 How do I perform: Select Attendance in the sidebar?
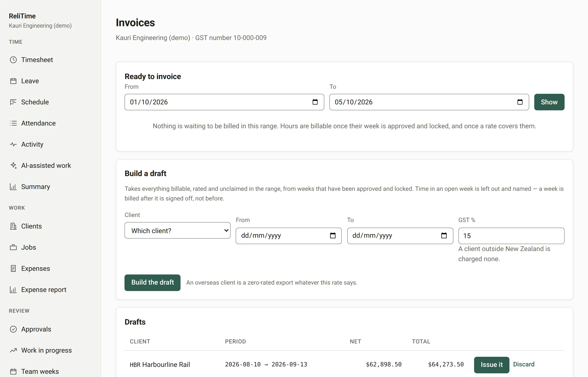[x=38, y=123]
